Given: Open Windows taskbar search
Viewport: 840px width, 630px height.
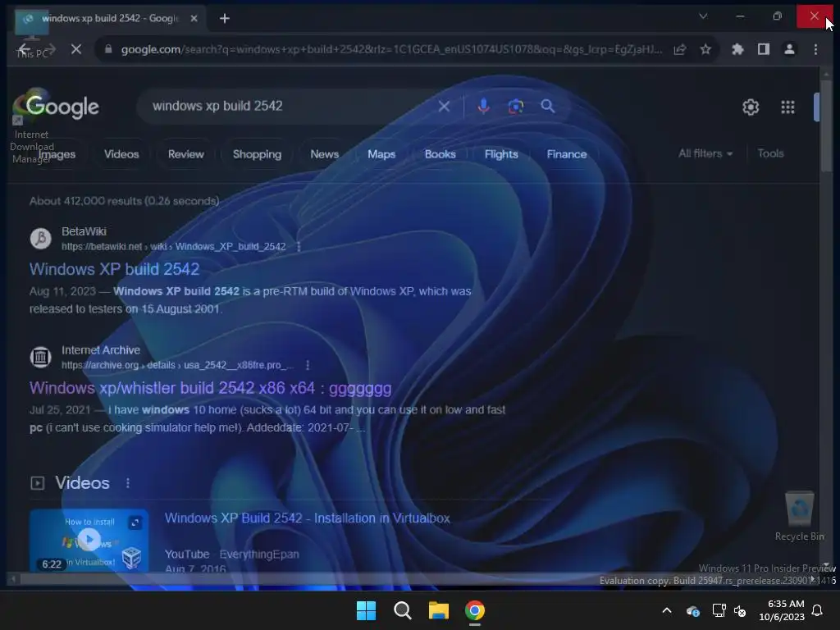Looking at the screenshot, I should [402, 610].
